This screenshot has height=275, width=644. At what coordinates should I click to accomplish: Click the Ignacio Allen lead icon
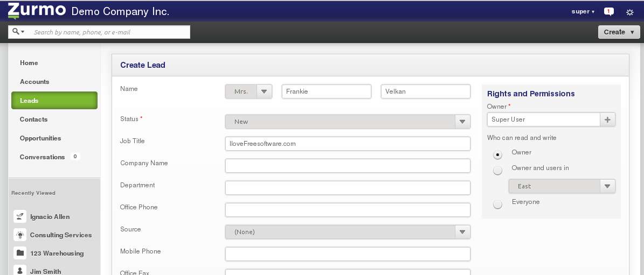tap(20, 216)
